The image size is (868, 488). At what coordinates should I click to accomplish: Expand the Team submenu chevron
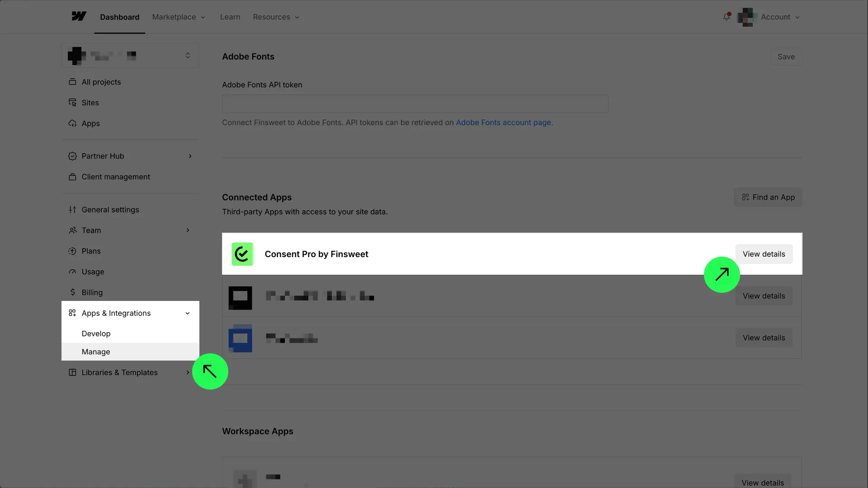click(x=188, y=230)
